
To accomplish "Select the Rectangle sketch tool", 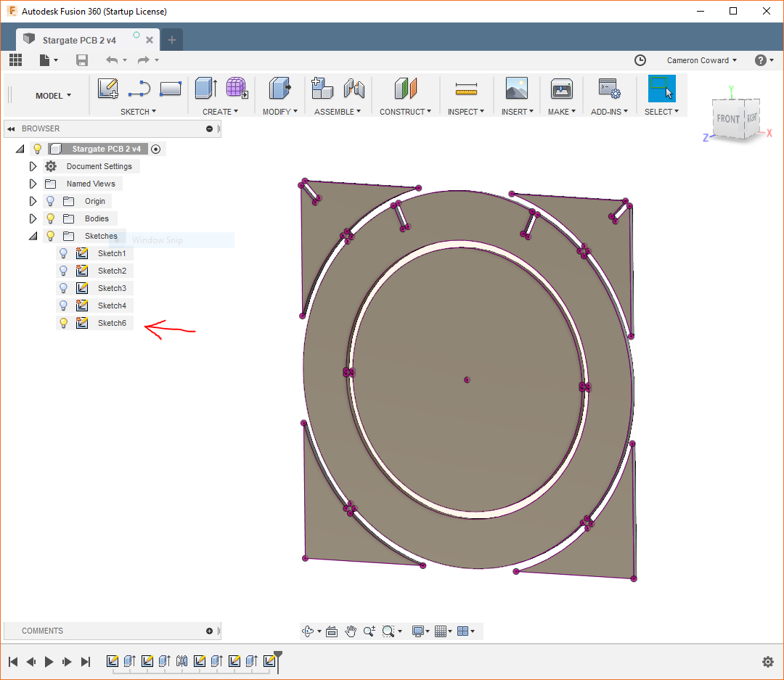I will point(171,89).
